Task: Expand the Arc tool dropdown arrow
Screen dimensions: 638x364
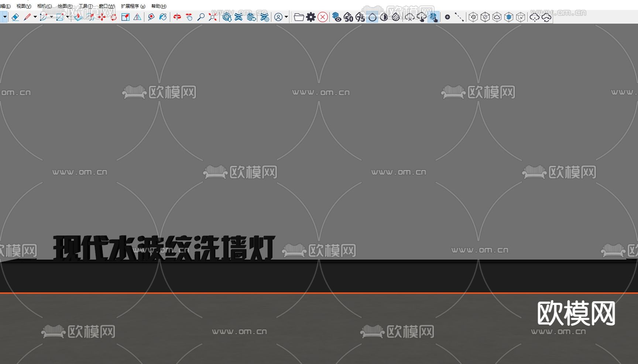Action: [x=51, y=17]
